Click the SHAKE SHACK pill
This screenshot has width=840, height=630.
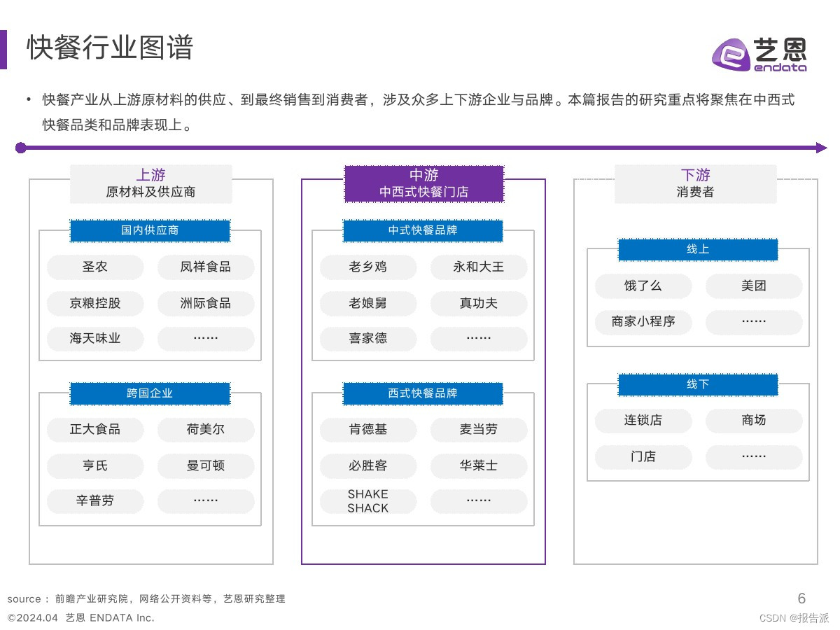[x=368, y=501]
